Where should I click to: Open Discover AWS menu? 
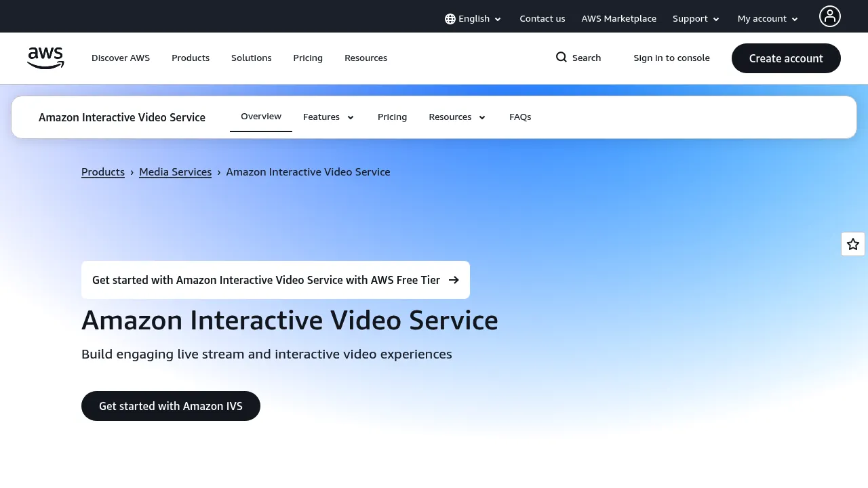coord(121,58)
